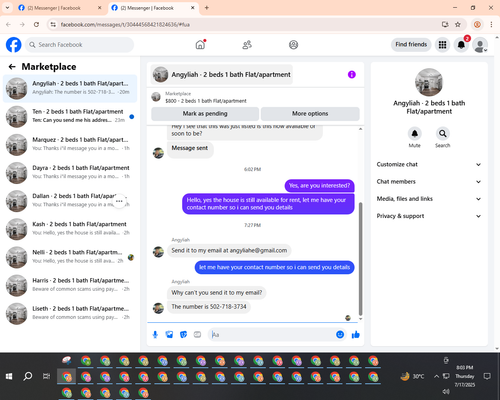Click More options button
Viewport: 500px width, 400px height.
pos(310,114)
